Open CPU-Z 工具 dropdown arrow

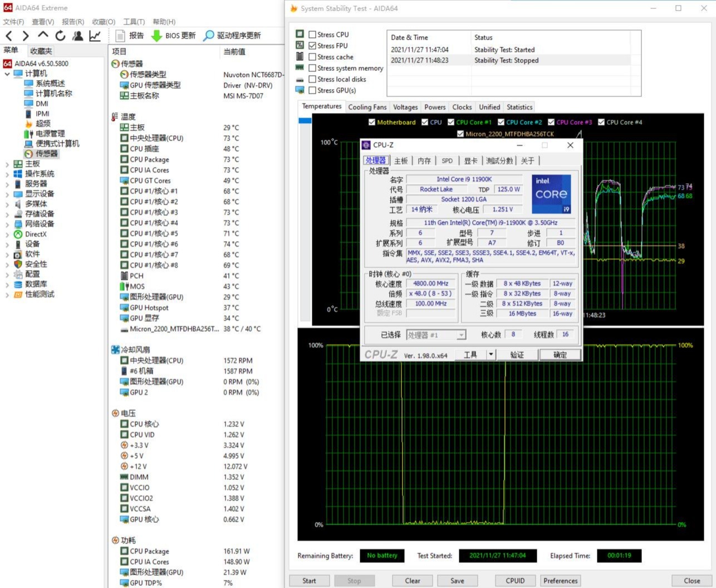[491, 354]
